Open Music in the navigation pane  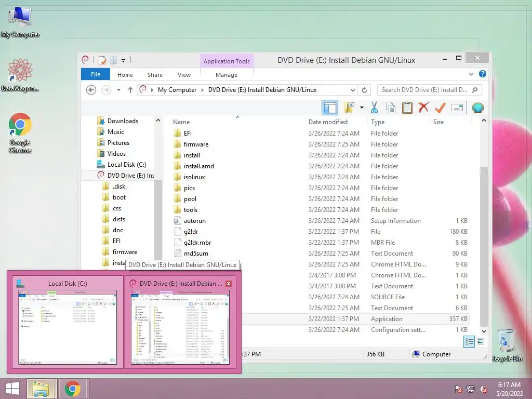115,131
